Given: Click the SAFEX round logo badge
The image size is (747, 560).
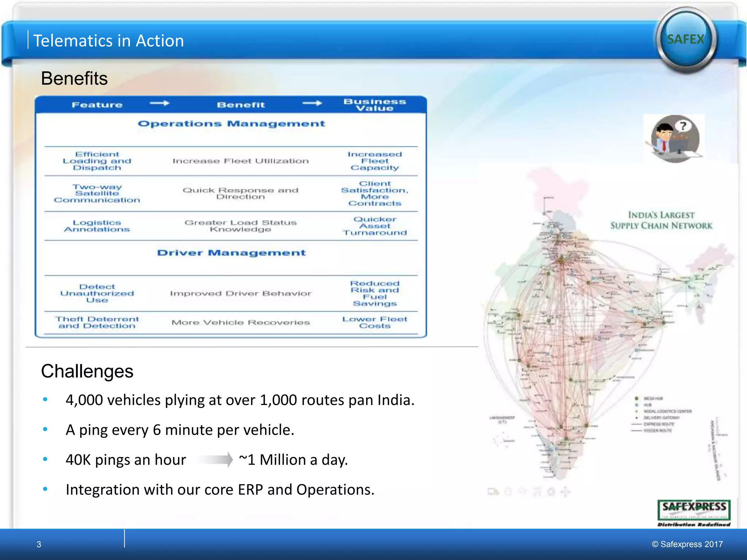Looking at the screenshot, I should pyautogui.click(x=686, y=39).
